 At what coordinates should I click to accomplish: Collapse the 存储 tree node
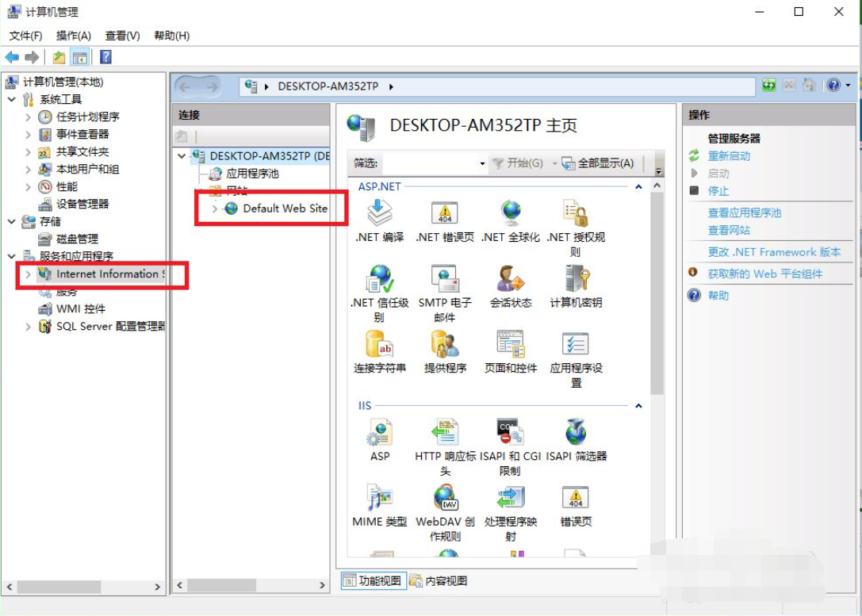tap(12, 221)
